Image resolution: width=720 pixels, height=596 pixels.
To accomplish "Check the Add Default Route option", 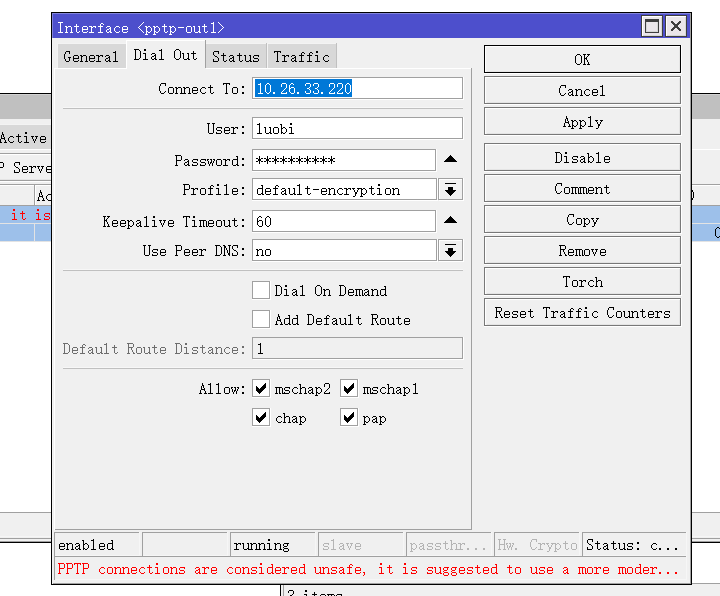I will click(x=261, y=319).
